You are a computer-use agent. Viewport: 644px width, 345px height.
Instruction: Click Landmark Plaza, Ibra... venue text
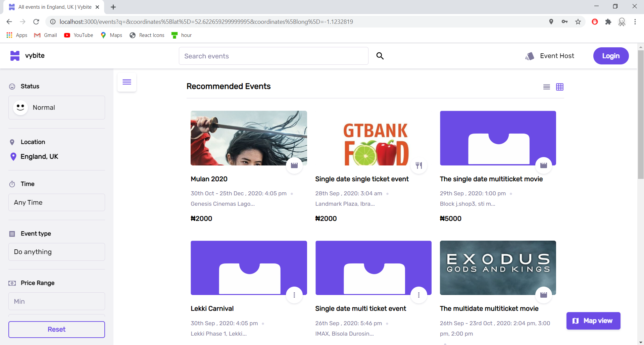[x=345, y=204]
